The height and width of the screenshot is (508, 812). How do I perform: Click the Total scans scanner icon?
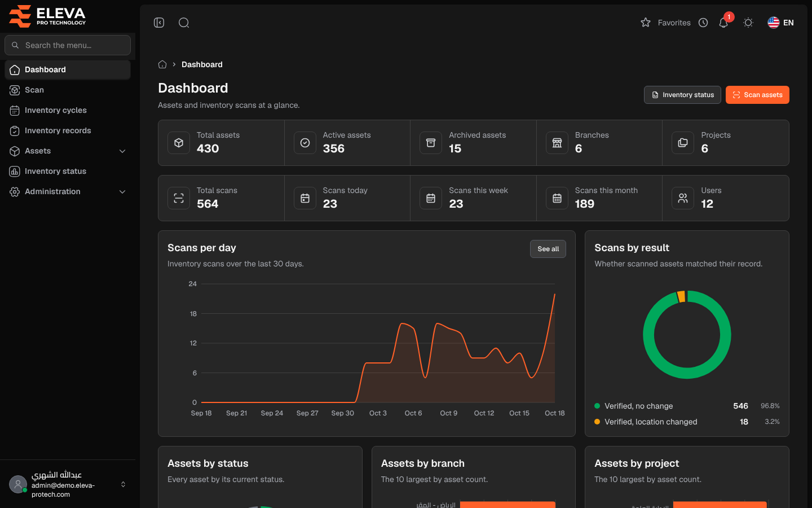pos(179,198)
